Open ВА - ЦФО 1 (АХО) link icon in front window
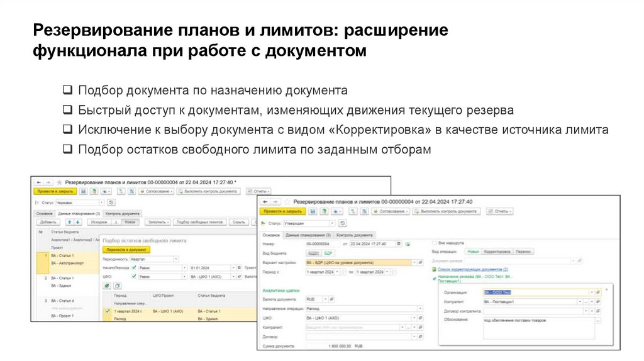Screen dimensions: 644x361 [x=420, y=318]
